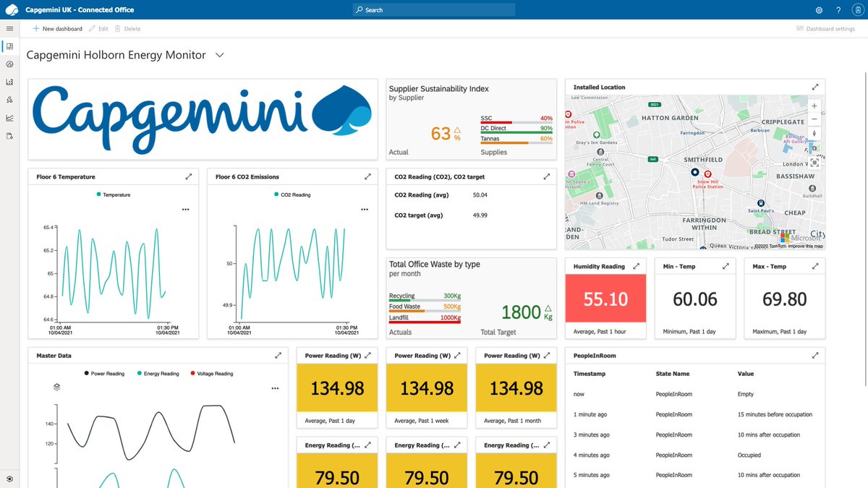This screenshot has height=488, width=868.
Task: Open the Rules page in the sidebar
Action: point(9,100)
